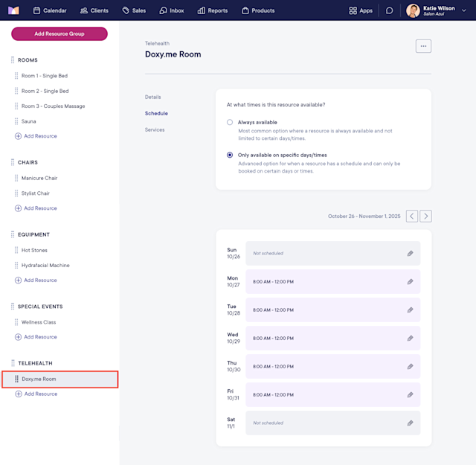Edit Sunday 10/26 schedule pencil icon

coord(410,253)
